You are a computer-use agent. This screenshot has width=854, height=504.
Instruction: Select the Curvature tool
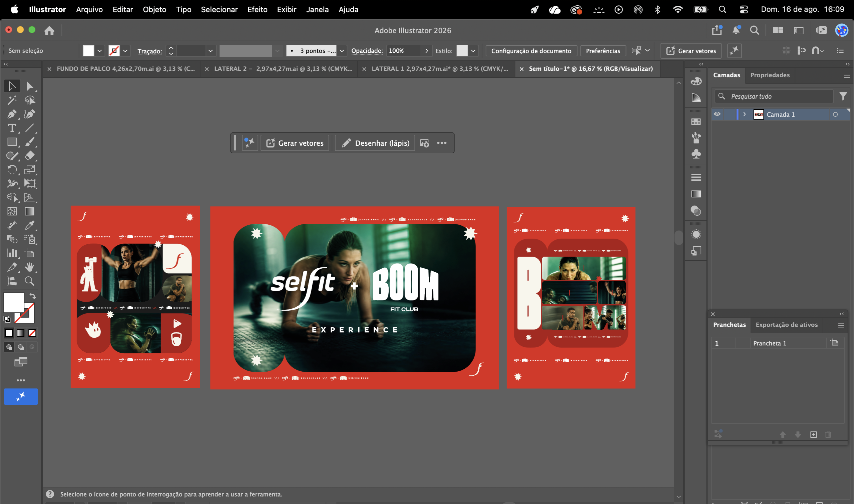pyautogui.click(x=30, y=114)
